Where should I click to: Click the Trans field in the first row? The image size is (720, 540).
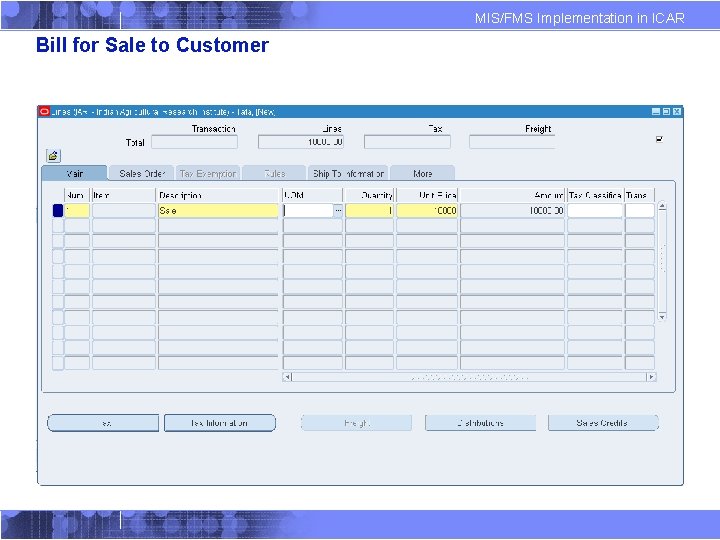point(640,210)
